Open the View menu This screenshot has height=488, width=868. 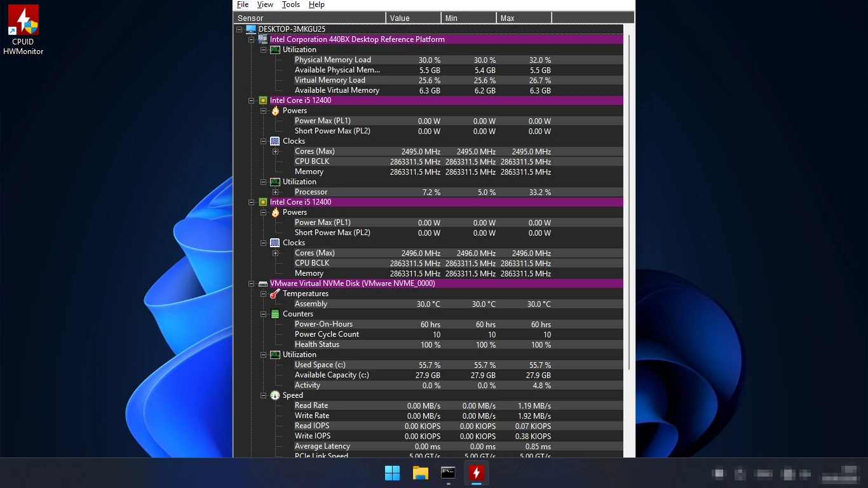click(266, 4)
